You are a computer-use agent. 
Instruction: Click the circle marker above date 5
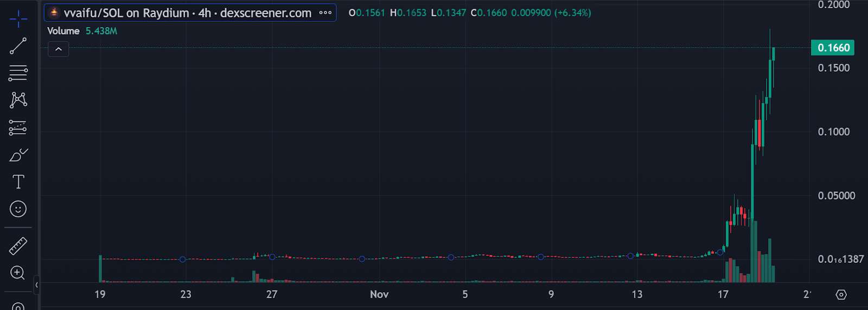[451, 257]
